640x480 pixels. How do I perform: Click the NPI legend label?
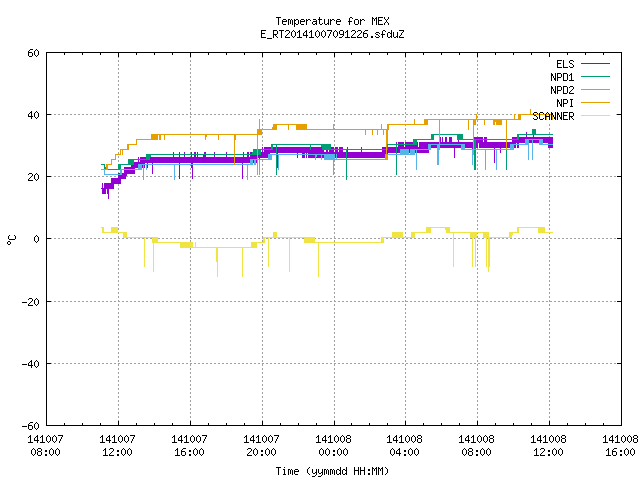coord(565,103)
